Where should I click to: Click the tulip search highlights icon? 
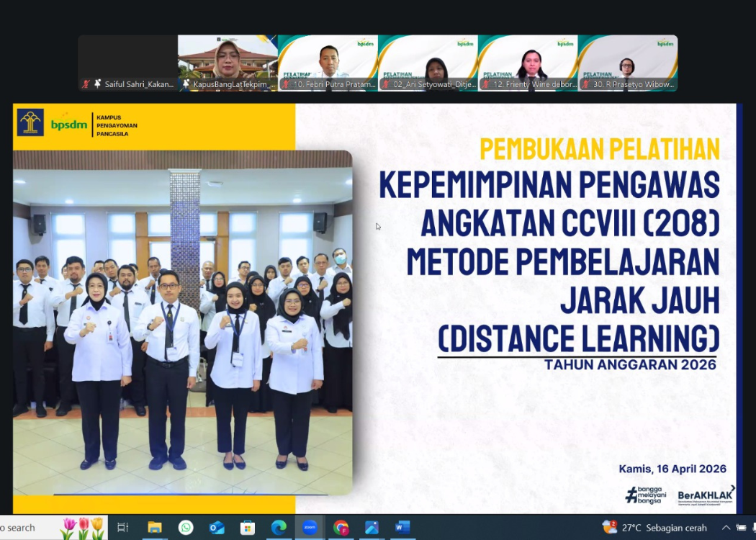point(83,528)
